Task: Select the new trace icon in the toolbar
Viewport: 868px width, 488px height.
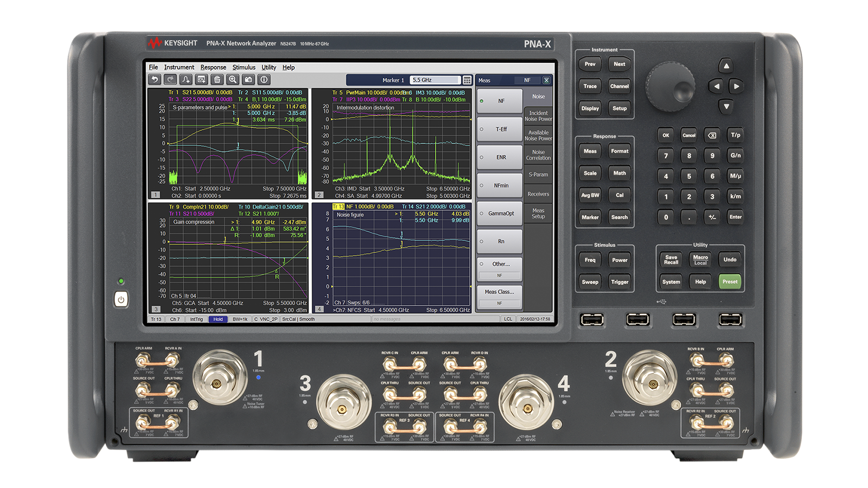Action: [185, 80]
